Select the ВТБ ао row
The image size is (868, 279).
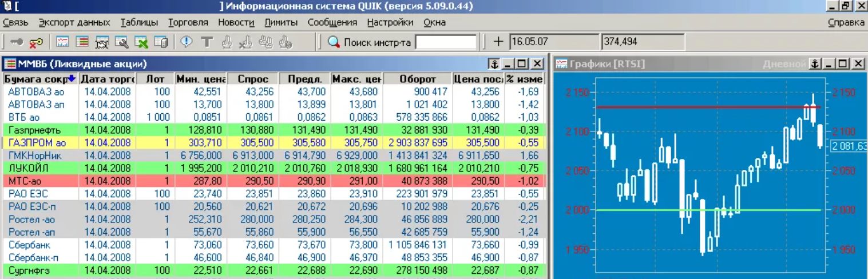coord(275,117)
